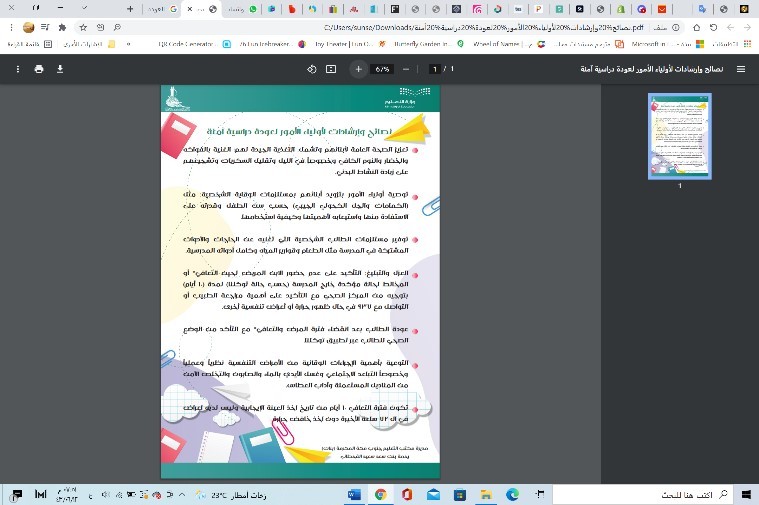The width and height of the screenshot is (759, 505).
Task: Download the PDF file
Action: coord(60,69)
